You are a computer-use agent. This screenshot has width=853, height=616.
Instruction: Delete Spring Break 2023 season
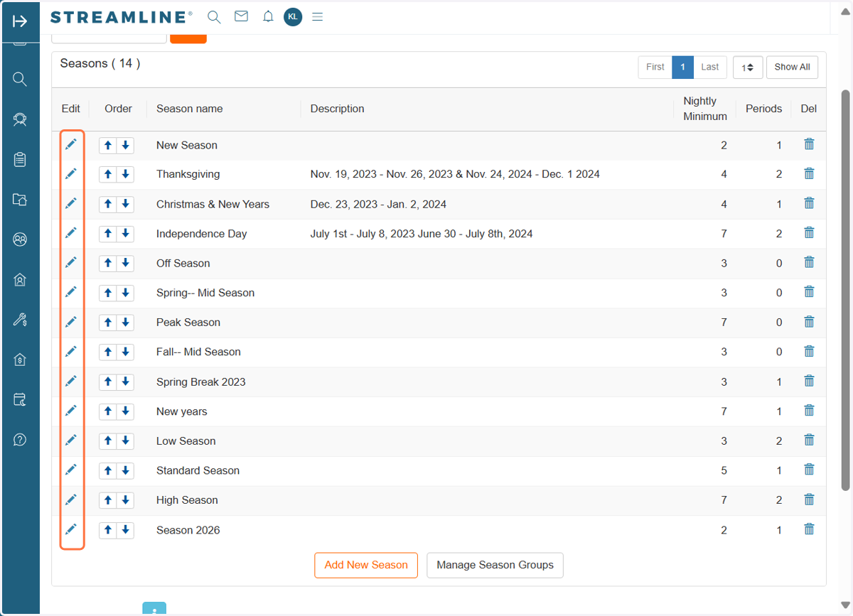click(809, 381)
